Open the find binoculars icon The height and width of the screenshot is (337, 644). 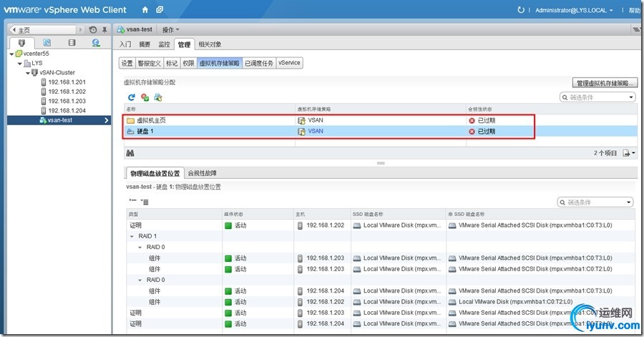[130, 153]
